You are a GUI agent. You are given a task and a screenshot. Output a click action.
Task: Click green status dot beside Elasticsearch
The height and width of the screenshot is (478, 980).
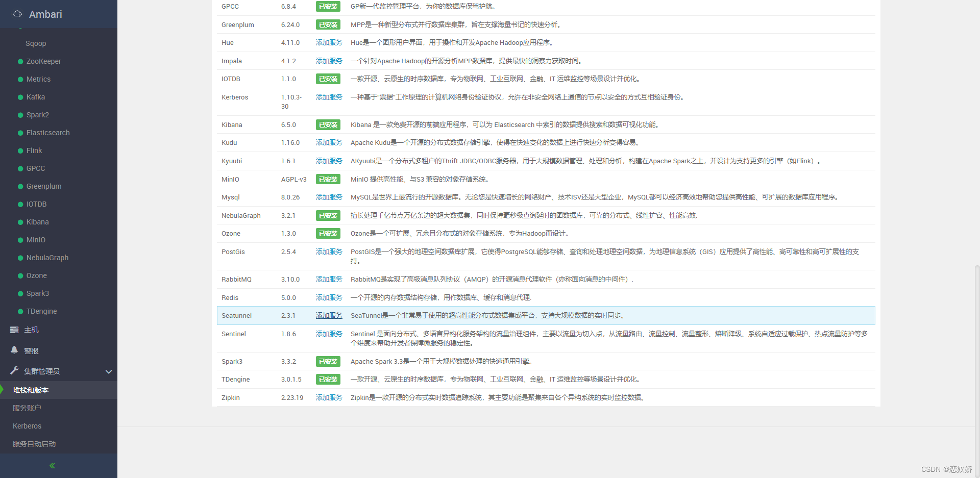20,133
